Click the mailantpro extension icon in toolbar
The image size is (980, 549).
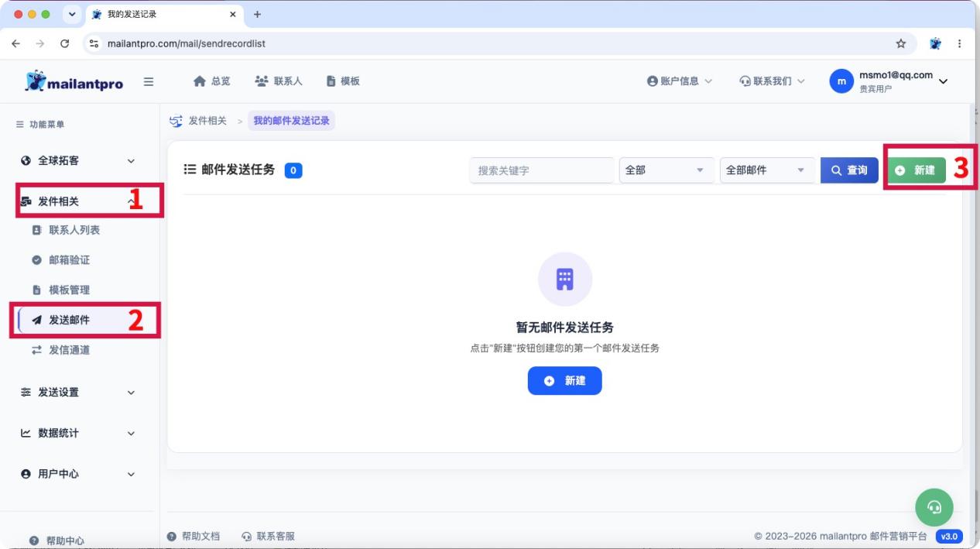tap(936, 43)
